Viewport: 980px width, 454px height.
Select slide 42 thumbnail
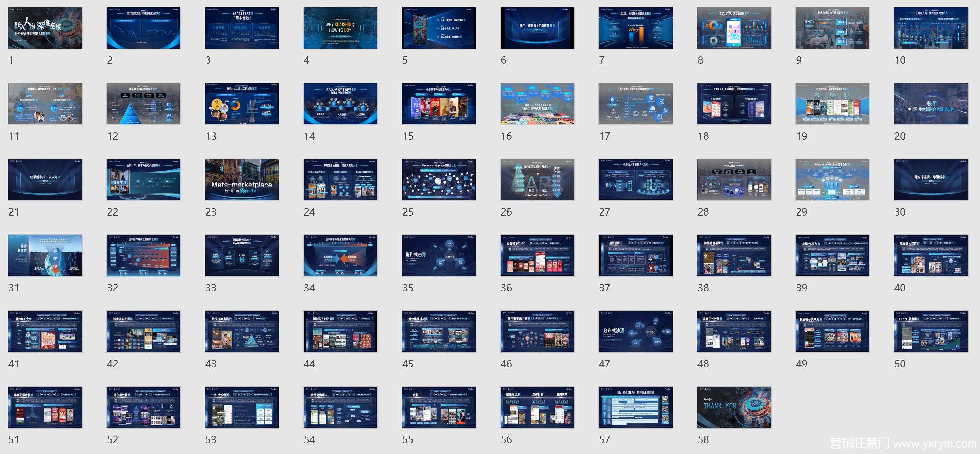tap(143, 332)
